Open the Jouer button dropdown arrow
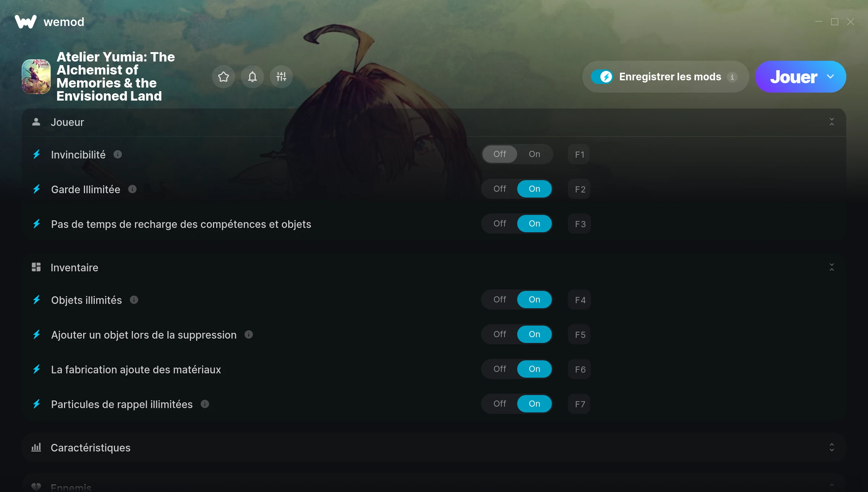 tap(830, 77)
